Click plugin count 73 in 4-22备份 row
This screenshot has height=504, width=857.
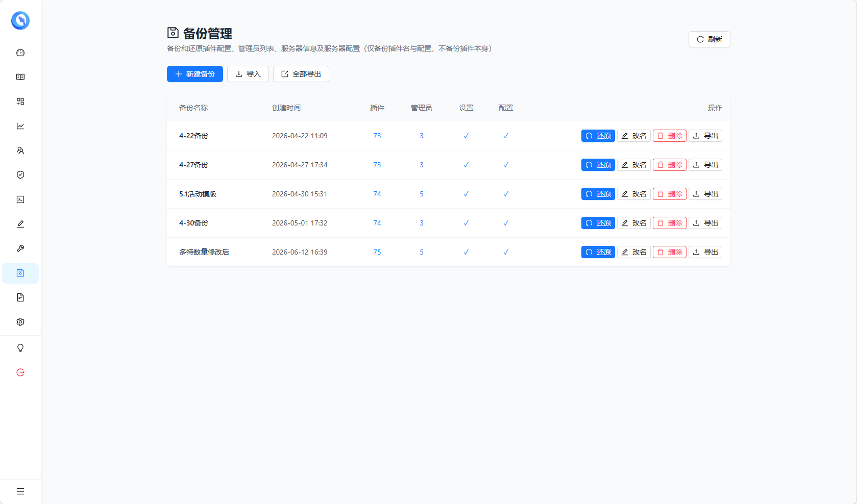click(x=377, y=136)
